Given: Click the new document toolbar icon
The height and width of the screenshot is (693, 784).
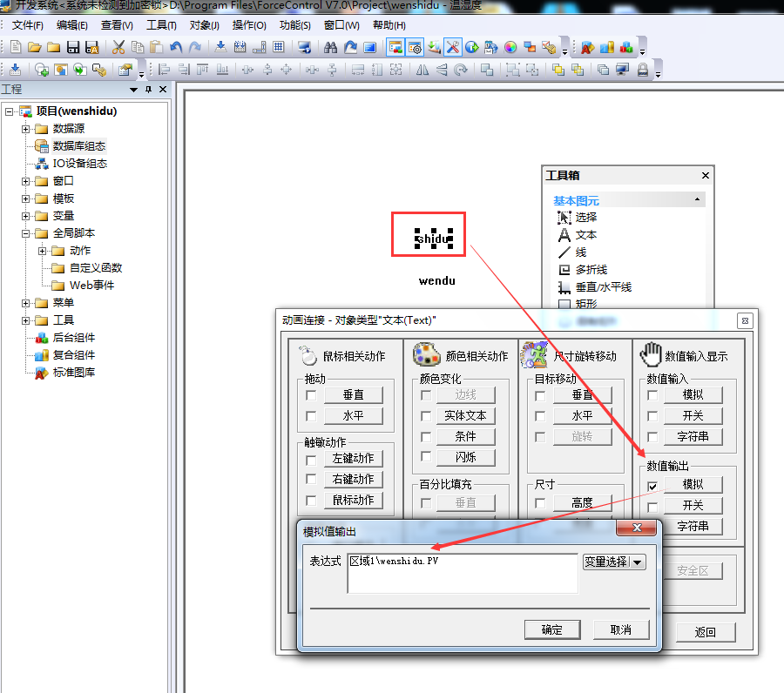Looking at the screenshot, I should coord(16,48).
